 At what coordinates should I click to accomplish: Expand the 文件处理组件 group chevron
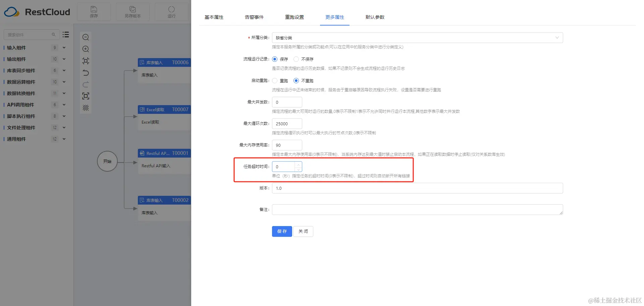(64, 128)
